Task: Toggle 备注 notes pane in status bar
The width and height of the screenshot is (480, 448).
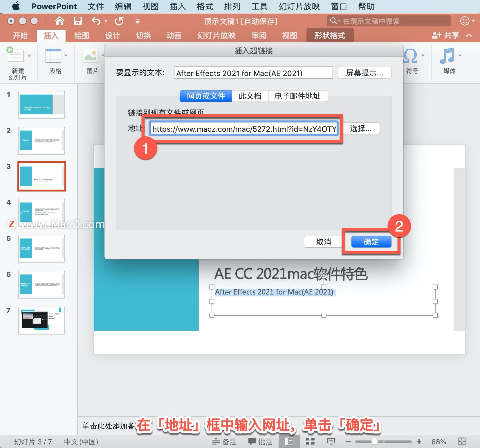Action: (x=224, y=442)
